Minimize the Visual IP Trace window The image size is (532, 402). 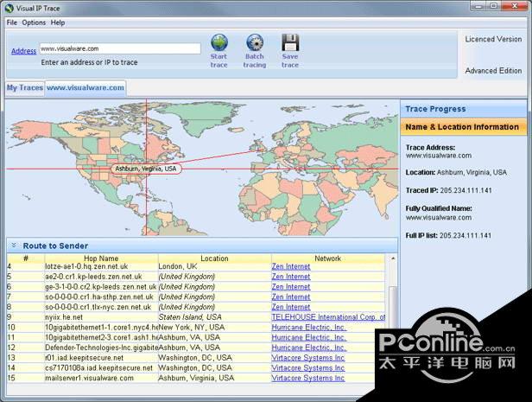(478, 5)
